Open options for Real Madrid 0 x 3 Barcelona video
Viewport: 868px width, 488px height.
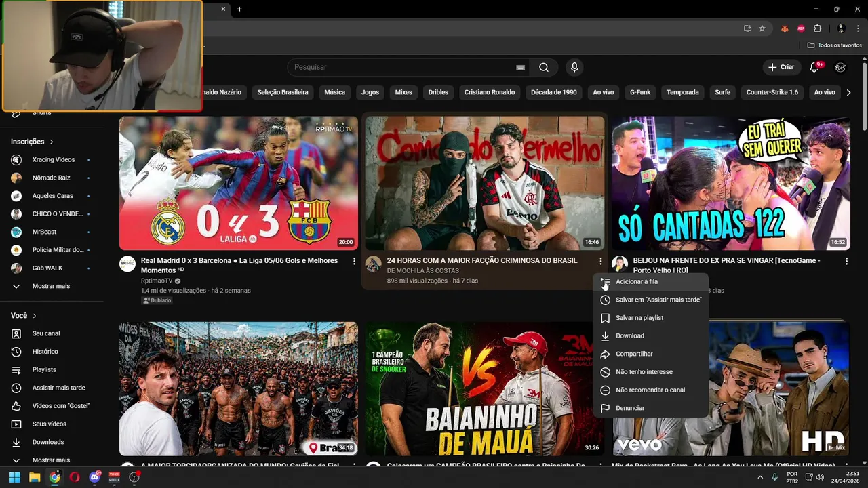(x=354, y=261)
